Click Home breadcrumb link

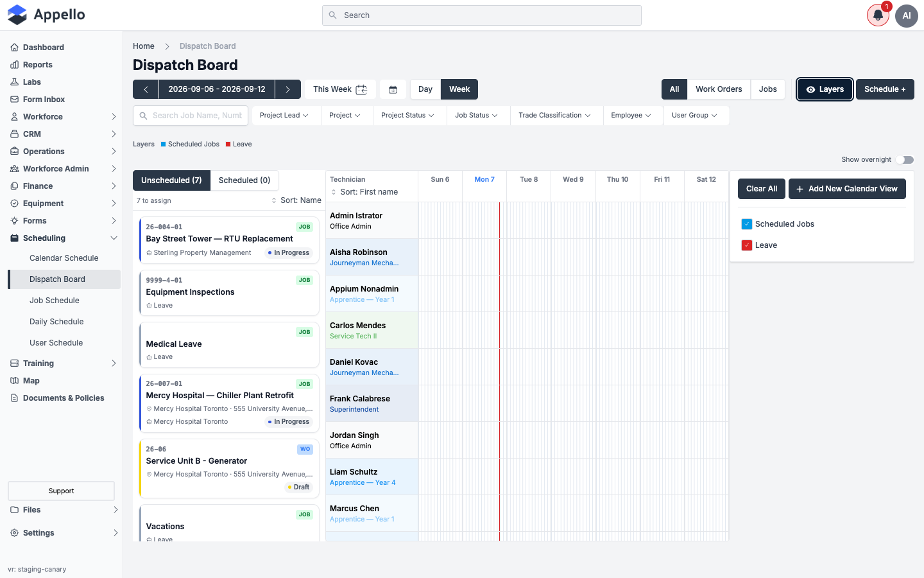pyautogui.click(x=144, y=46)
